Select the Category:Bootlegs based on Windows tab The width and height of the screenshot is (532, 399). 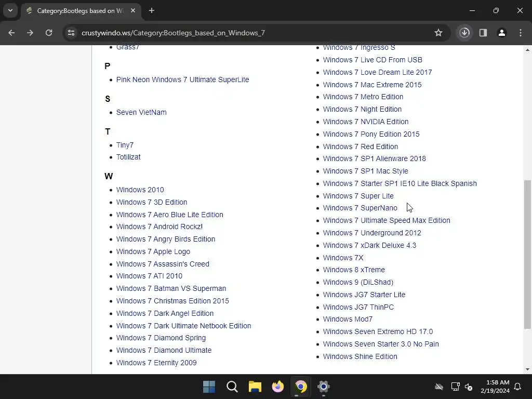click(x=81, y=11)
